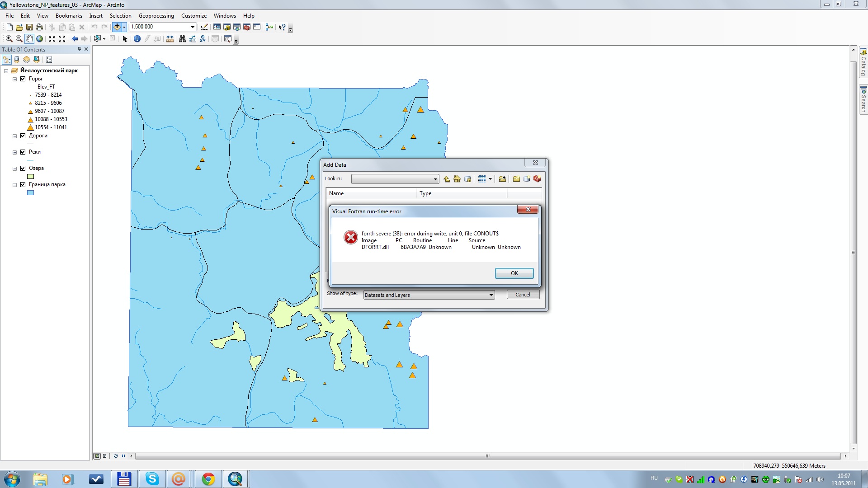Click the New Map File icon
The image size is (868, 488).
(9, 27)
